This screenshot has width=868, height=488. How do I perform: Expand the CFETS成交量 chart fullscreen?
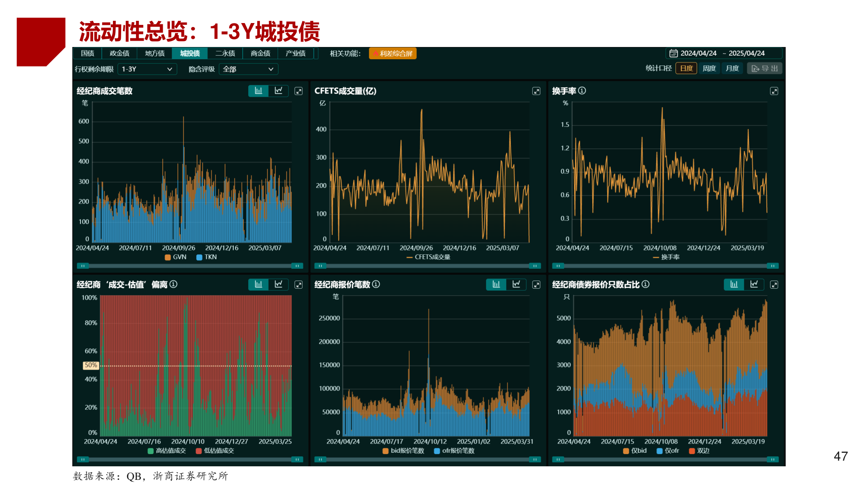[536, 91]
